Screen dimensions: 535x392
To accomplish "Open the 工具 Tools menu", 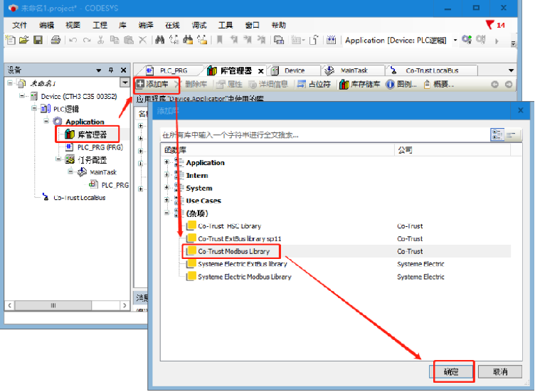I will click(226, 25).
